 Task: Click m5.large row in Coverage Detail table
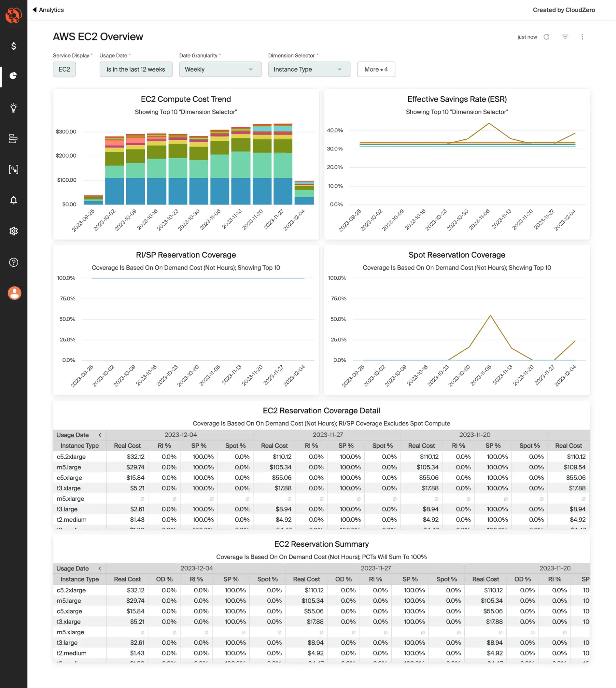click(x=321, y=467)
